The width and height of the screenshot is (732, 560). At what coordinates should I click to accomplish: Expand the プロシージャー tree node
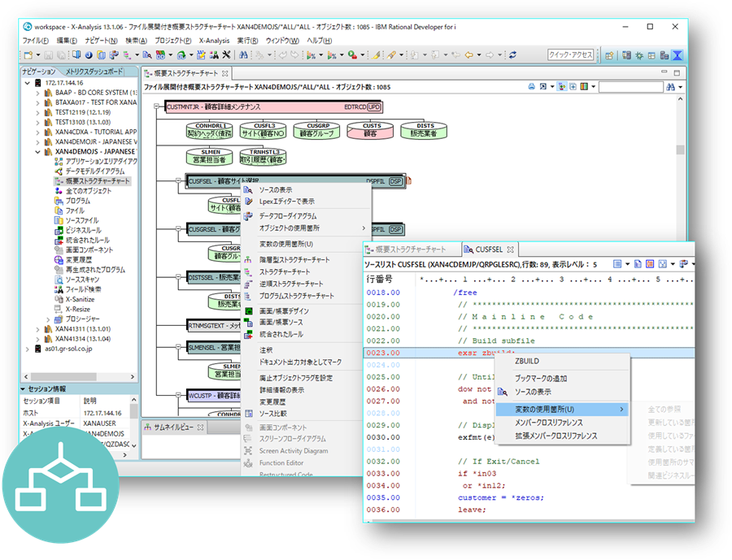48,319
